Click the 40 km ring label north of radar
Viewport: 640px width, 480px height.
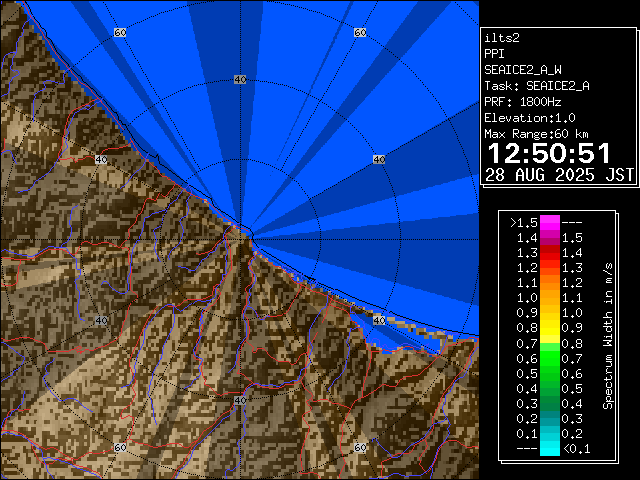click(239, 79)
